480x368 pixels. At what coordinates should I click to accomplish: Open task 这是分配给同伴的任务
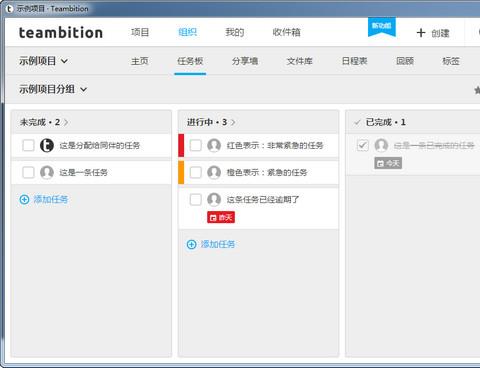[100, 145]
